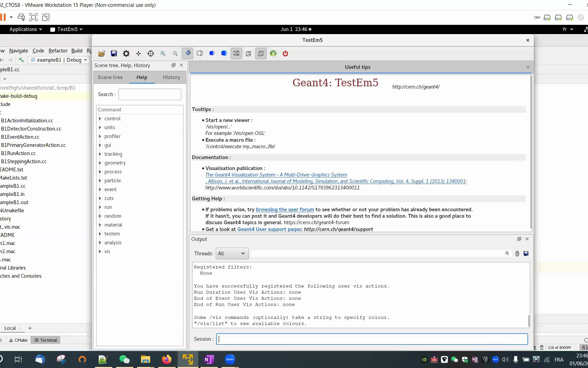Image resolution: width=588 pixels, height=368 pixels.
Task: Expand the run command node
Action: (x=100, y=207)
